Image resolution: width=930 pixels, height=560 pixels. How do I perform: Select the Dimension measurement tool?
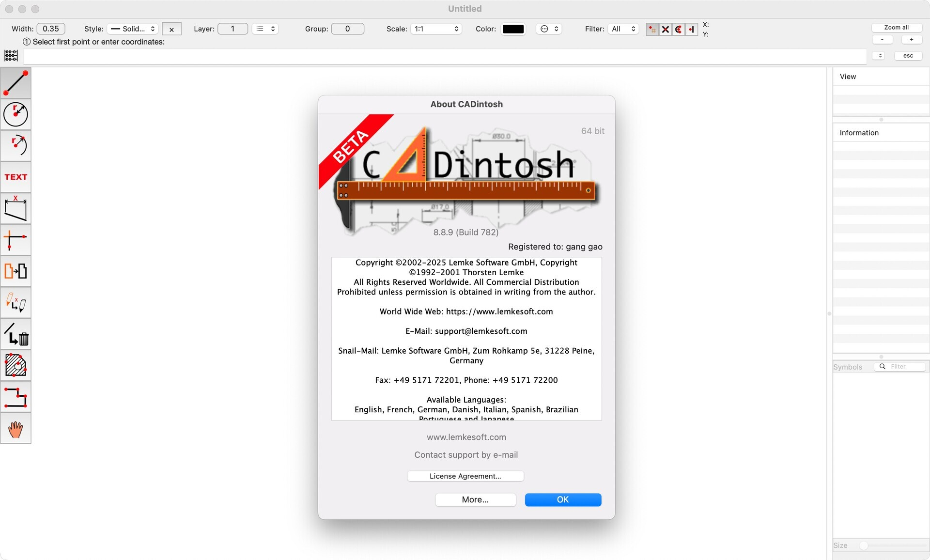pyautogui.click(x=15, y=208)
